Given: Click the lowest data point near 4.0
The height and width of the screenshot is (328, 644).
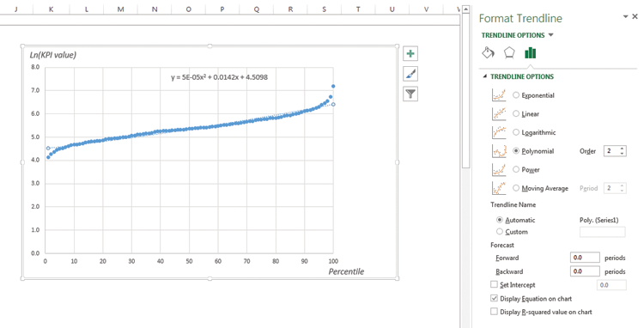Looking at the screenshot, I should tap(48, 157).
